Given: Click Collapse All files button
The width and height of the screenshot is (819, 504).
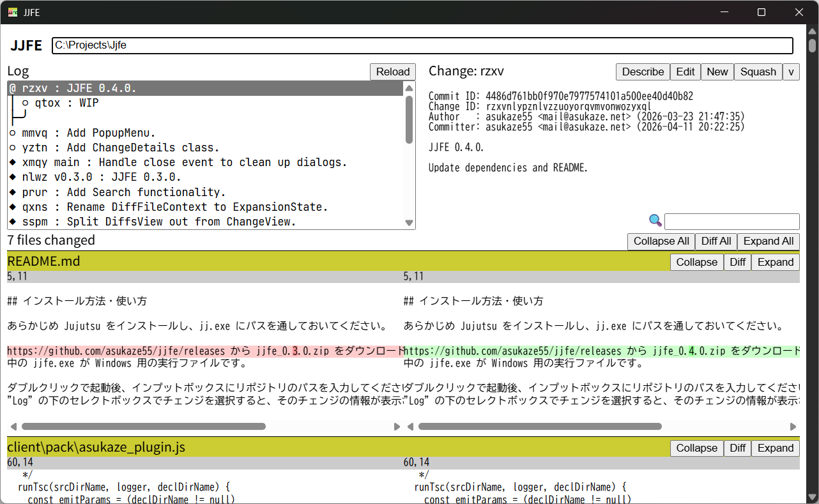Looking at the screenshot, I should pos(661,241).
